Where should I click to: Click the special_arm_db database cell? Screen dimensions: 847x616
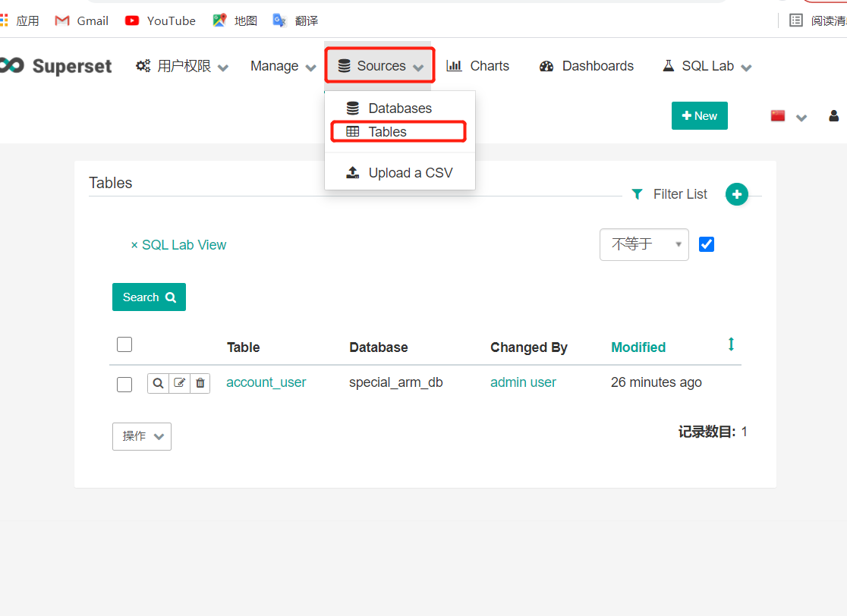click(x=396, y=382)
